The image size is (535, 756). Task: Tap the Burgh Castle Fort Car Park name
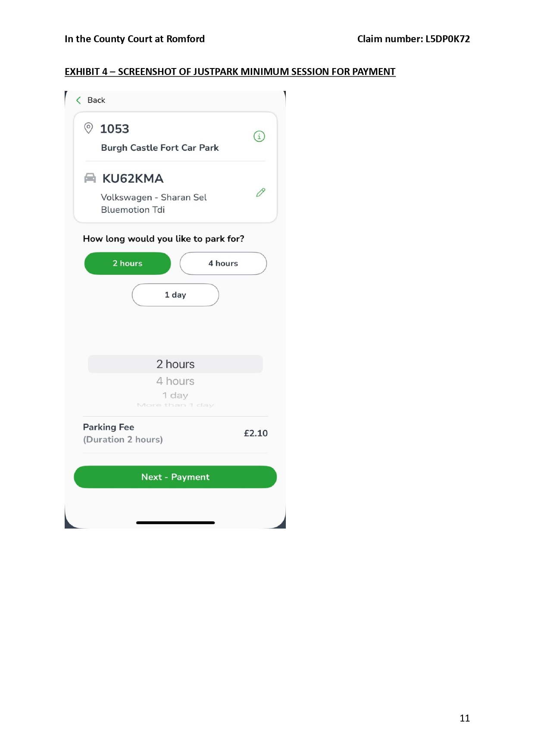(x=160, y=148)
